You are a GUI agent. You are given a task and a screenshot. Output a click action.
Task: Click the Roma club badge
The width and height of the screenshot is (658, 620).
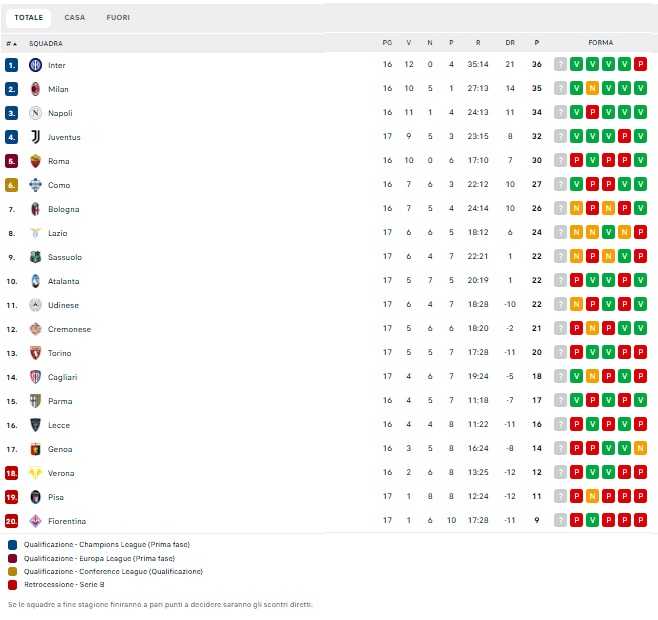click(36, 161)
